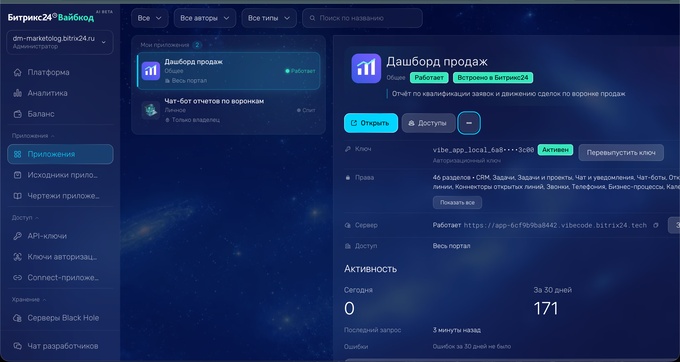This screenshot has height=362, width=680.
Task: Click the vibe_app_local key value
Action: (483, 150)
